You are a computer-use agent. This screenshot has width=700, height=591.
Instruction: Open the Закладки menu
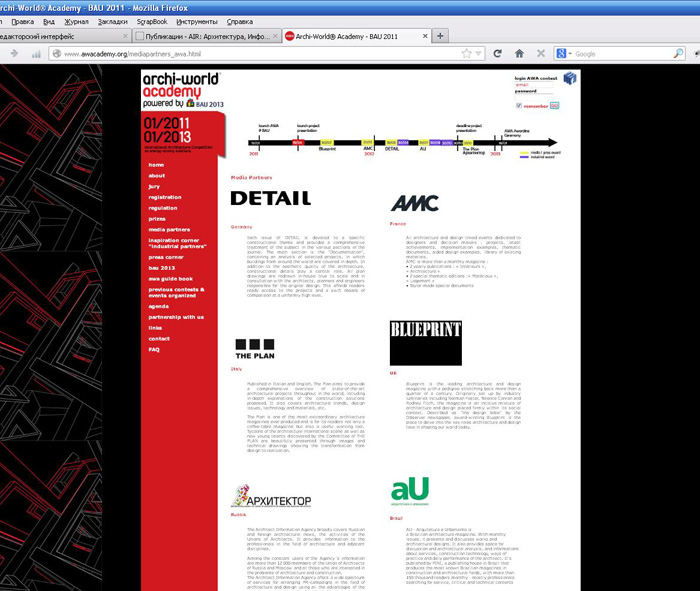112,21
